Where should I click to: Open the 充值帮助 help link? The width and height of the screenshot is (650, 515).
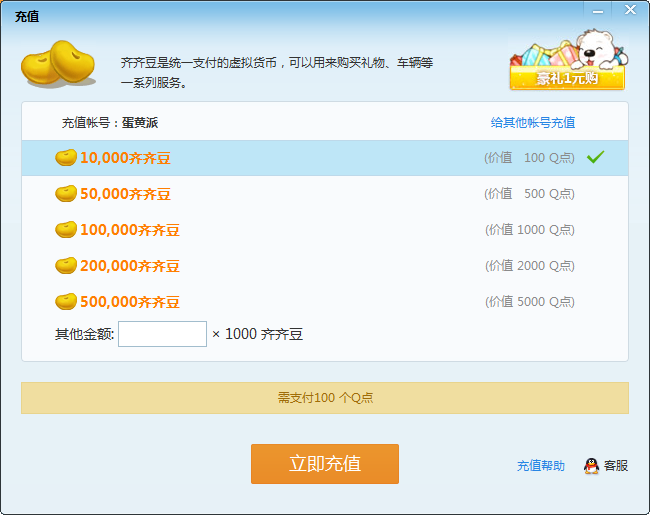(541, 466)
